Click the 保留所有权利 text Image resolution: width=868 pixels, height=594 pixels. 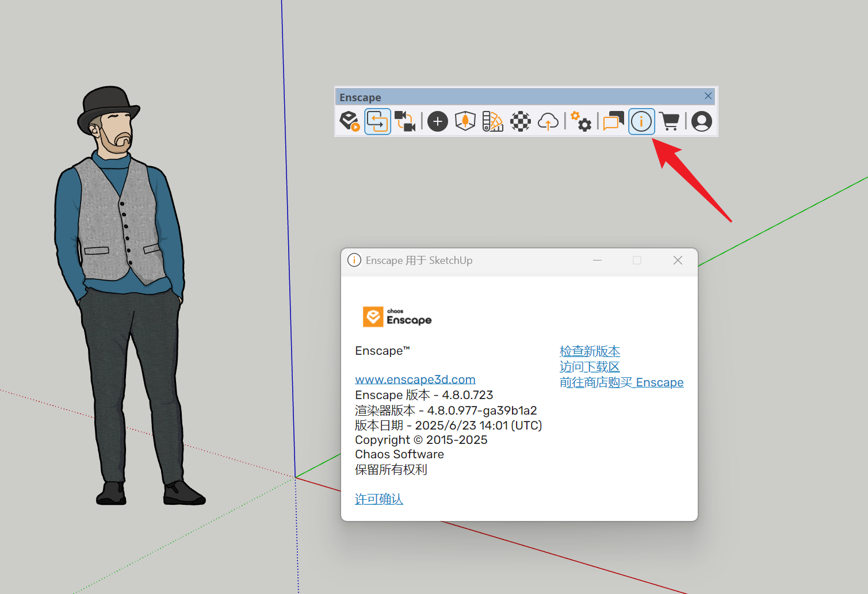click(391, 470)
